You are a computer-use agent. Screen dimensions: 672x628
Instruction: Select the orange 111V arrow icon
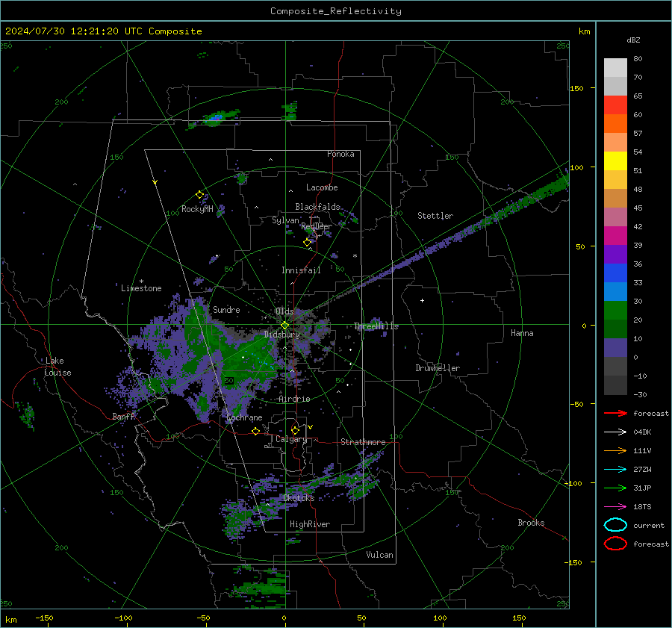click(x=615, y=450)
